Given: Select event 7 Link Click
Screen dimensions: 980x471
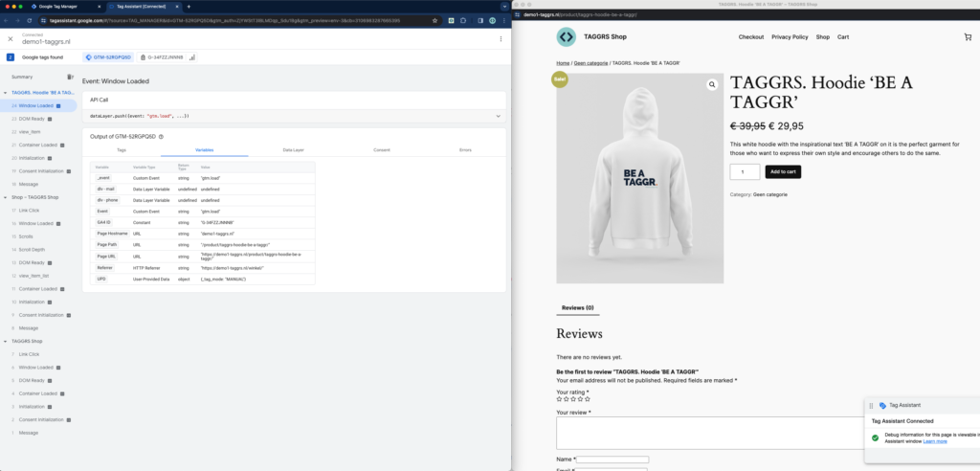Looking at the screenshot, I should pyautogui.click(x=38, y=354).
